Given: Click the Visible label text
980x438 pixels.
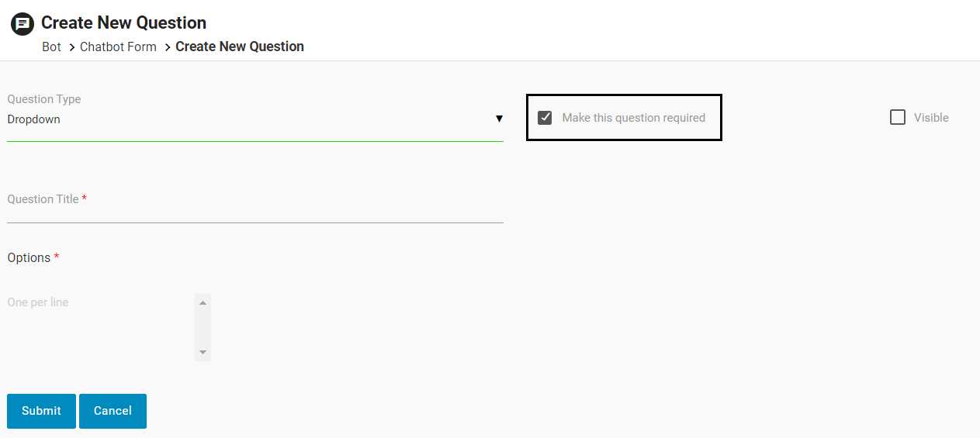Looking at the screenshot, I should (x=931, y=118).
